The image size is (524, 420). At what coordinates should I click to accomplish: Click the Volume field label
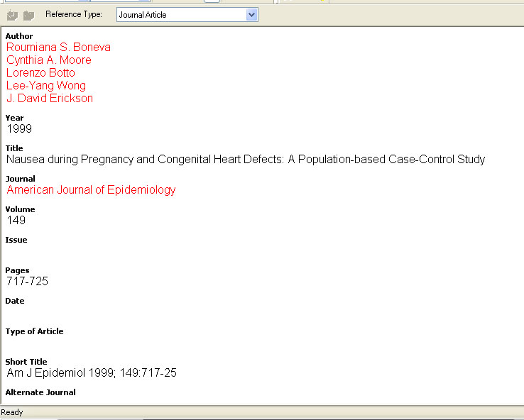click(20, 209)
